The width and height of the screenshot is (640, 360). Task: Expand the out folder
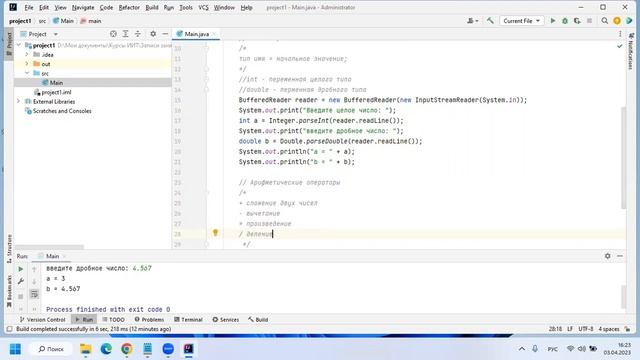27,64
